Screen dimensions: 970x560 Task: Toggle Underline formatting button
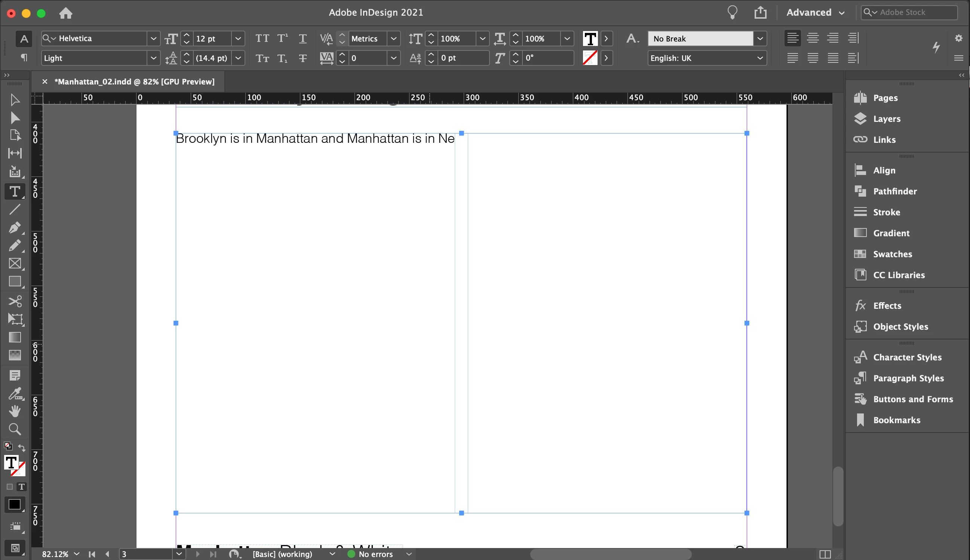303,39
